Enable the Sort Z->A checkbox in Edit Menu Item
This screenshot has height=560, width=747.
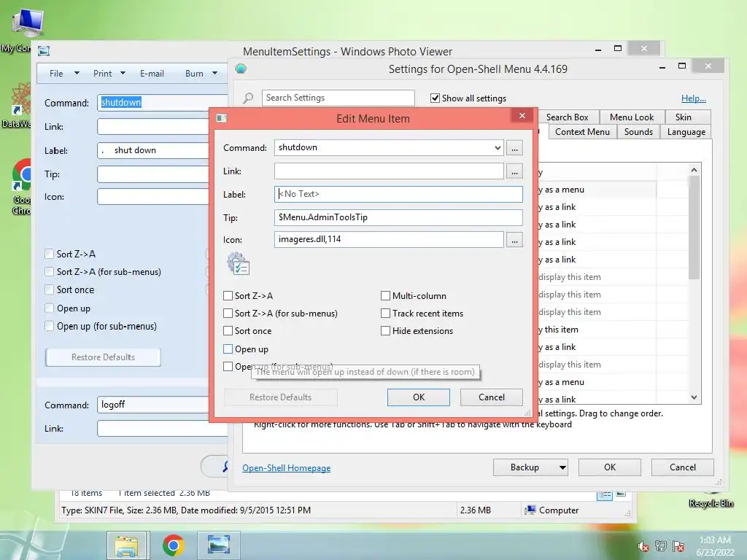(x=228, y=296)
